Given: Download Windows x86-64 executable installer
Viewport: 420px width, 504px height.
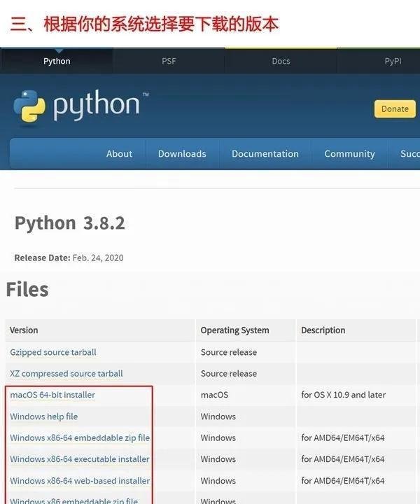Looking at the screenshot, I should pyautogui.click(x=80, y=459).
